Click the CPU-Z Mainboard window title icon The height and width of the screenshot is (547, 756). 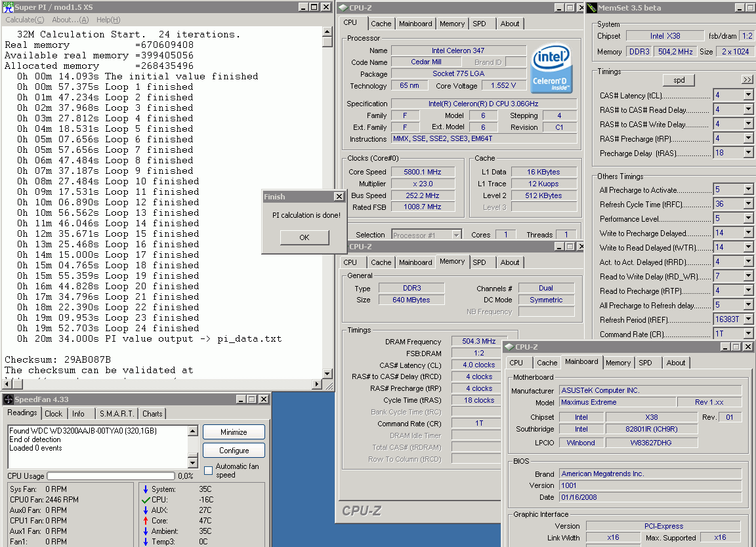[x=509, y=347]
